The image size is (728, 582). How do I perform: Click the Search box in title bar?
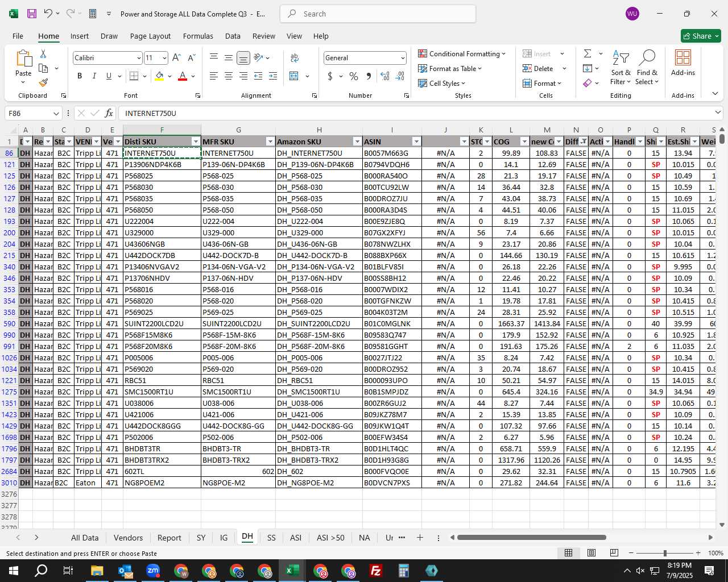pos(378,14)
